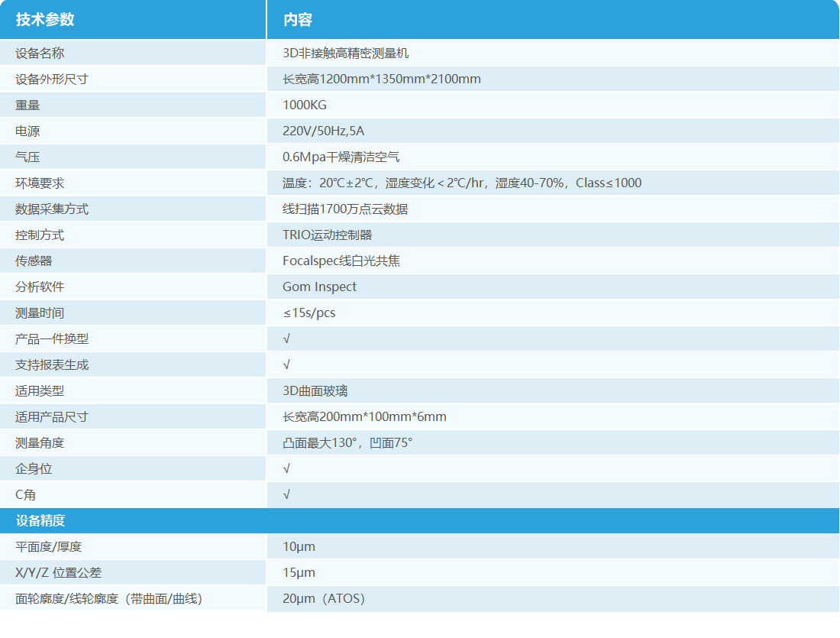
Task: Click the check mark for 产品一件换型
Action: [x=286, y=339]
